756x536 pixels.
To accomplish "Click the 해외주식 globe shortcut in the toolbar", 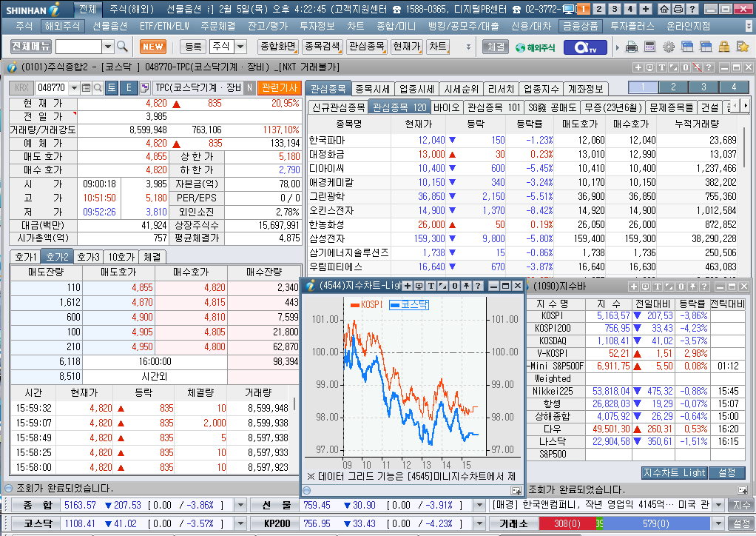I will coord(535,47).
